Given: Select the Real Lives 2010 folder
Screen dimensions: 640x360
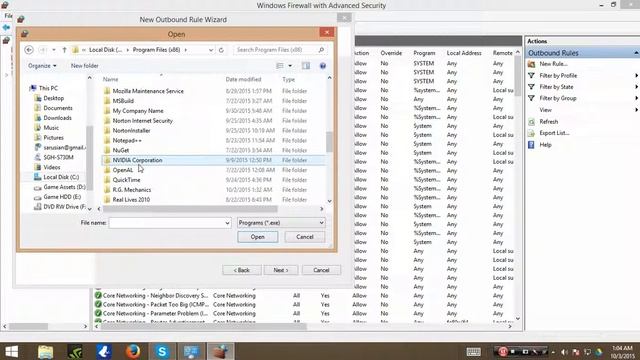Looking at the screenshot, I should click(131, 200).
